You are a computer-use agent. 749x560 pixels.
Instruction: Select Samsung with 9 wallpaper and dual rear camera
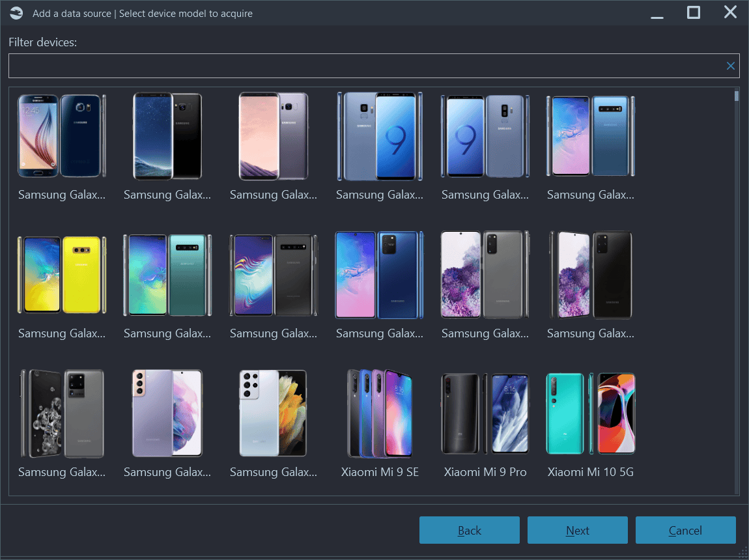click(x=485, y=147)
